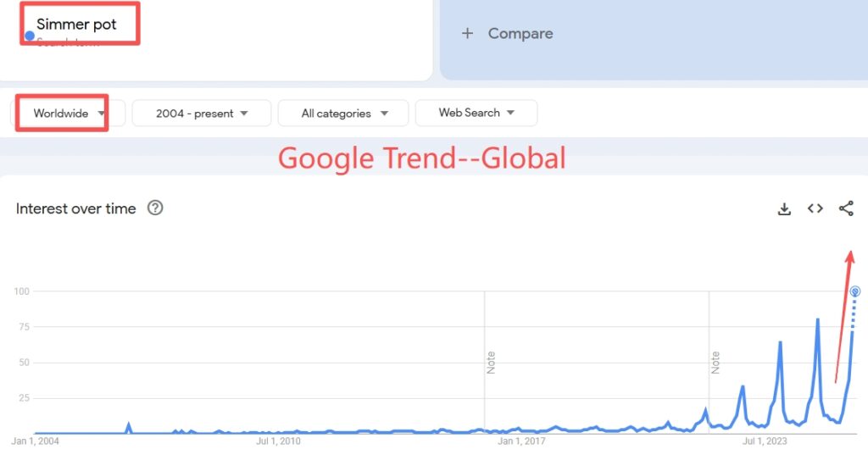Click the first Note marker near 2017
868x449 pixels.
491,363
